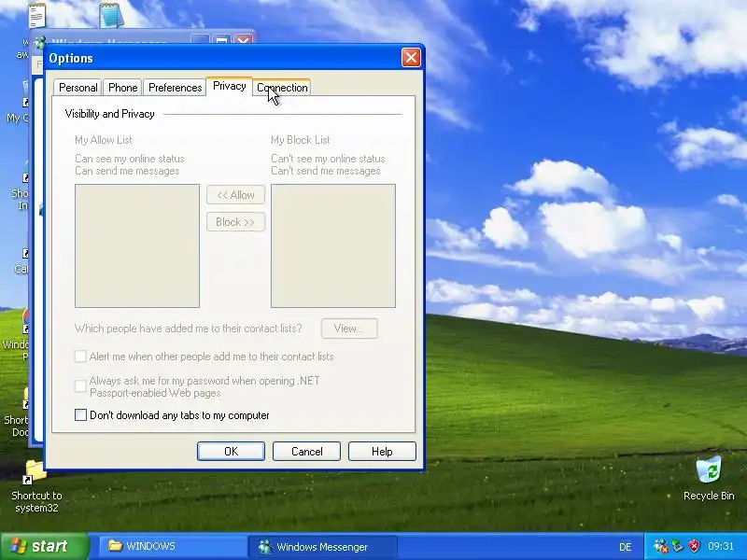Click the Windows Messenger taskbar button
This screenshot has height=560, width=747.
click(322, 546)
